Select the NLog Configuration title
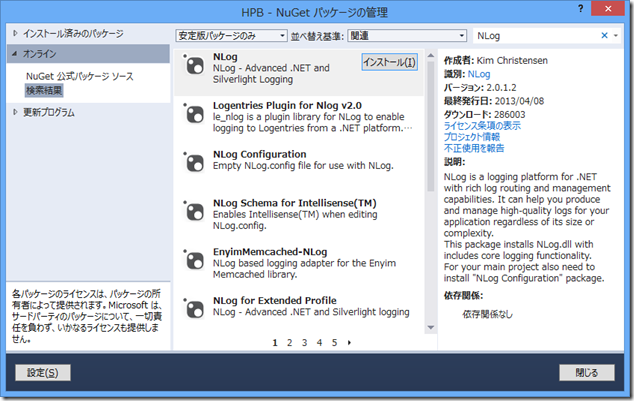 click(260, 154)
